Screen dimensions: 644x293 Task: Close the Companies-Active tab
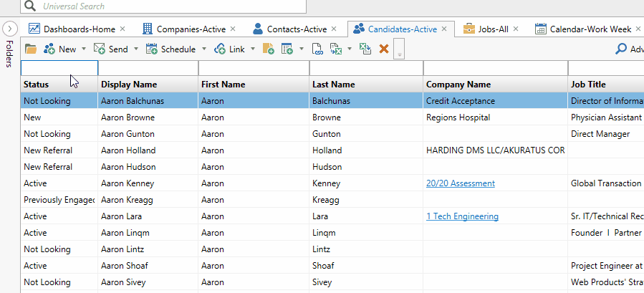click(233, 29)
